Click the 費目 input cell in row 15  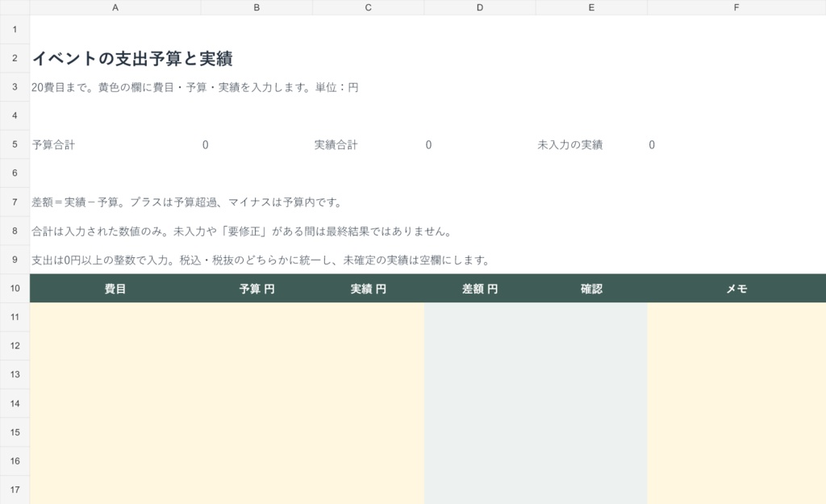115,432
